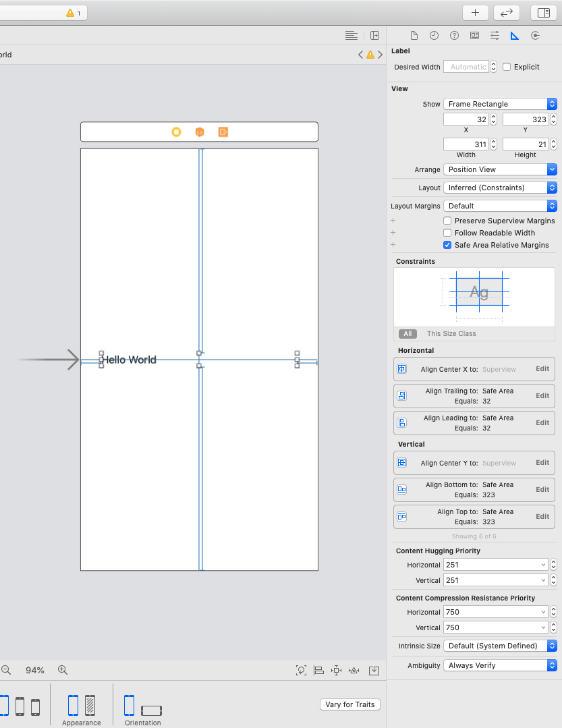Select the Exit dock icon

223,132
